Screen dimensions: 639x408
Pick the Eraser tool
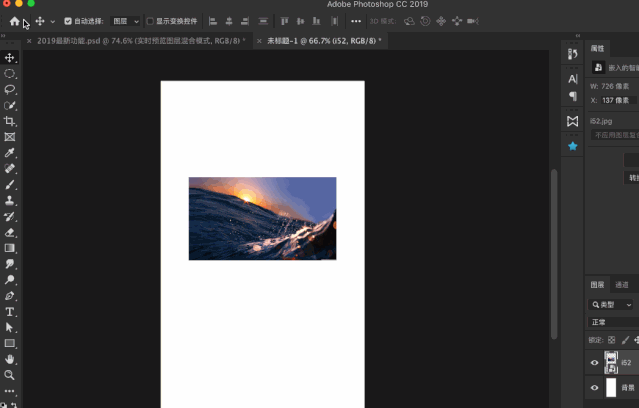click(9, 232)
